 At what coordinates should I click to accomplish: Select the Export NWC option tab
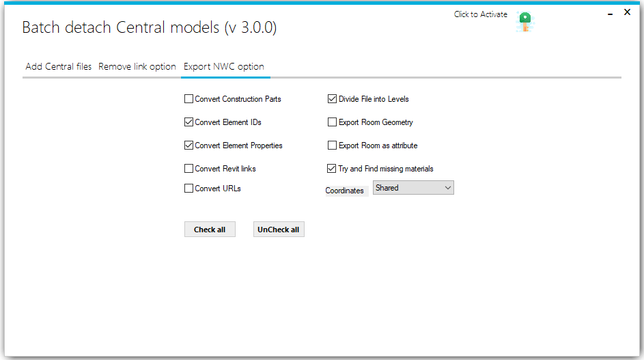click(224, 67)
